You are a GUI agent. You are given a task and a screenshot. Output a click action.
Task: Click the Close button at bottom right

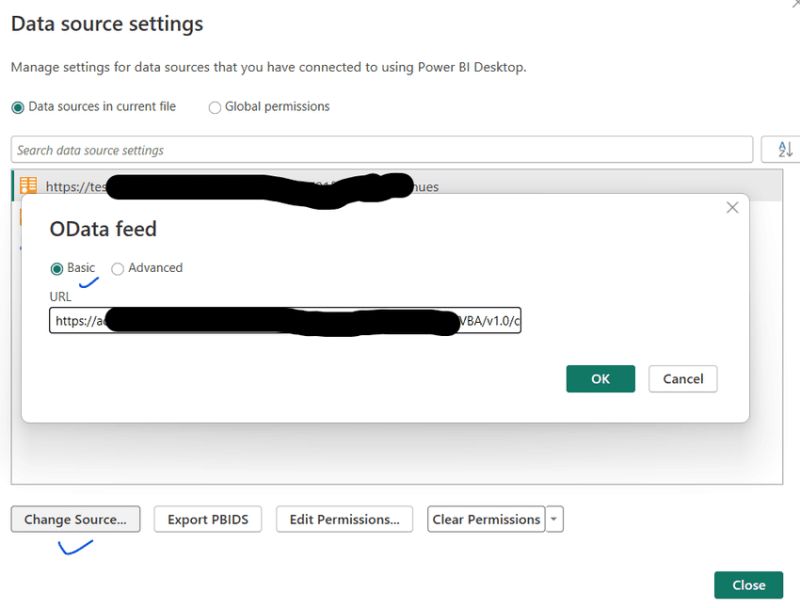coord(748,585)
